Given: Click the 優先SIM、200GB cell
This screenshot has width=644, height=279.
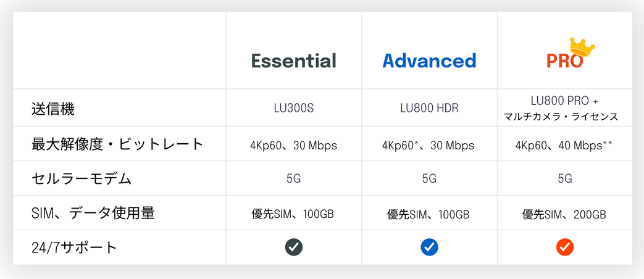Looking at the screenshot, I should pos(564,215).
